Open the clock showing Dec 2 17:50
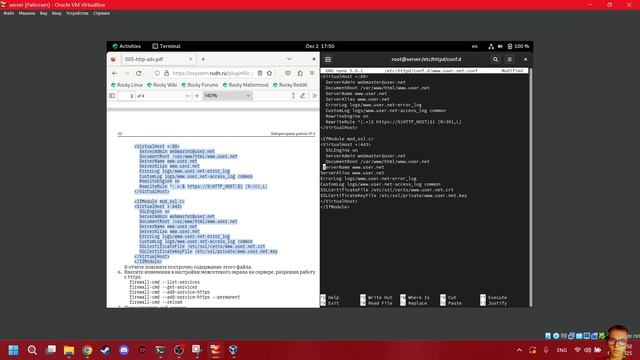The image size is (640, 360). point(320,46)
